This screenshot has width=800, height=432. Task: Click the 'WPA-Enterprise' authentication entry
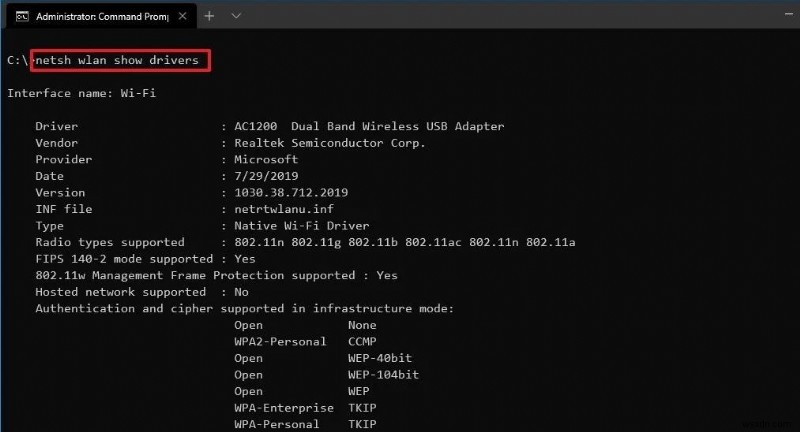(284, 408)
